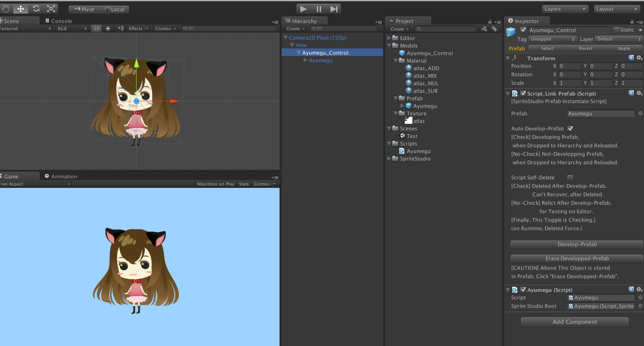This screenshot has height=346, width=644.
Task: Select the Move tool
Action: [20, 9]
